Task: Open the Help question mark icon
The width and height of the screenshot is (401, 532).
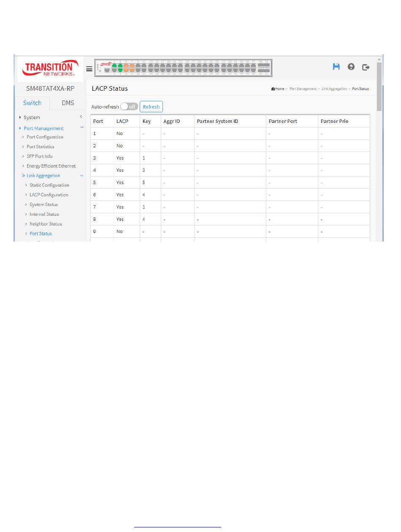Action: point(351,67)
